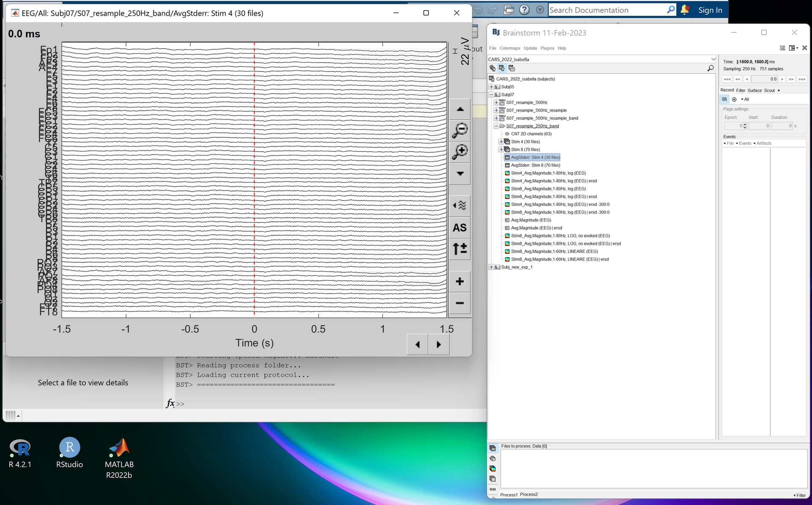Select functional data sorted by conditions view
Screen dimensions: 812x505
[512, 68]
